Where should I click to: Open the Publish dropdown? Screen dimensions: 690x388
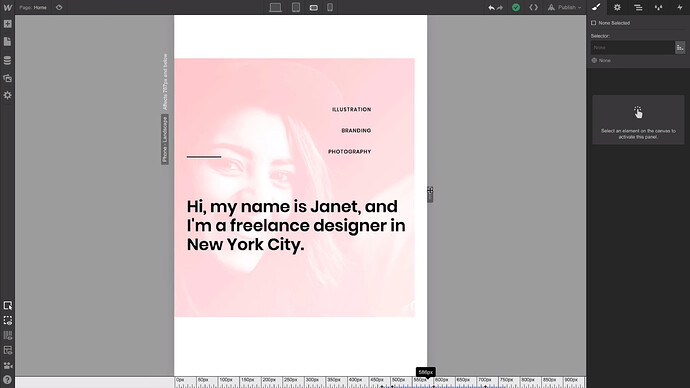tap(565, 7)
